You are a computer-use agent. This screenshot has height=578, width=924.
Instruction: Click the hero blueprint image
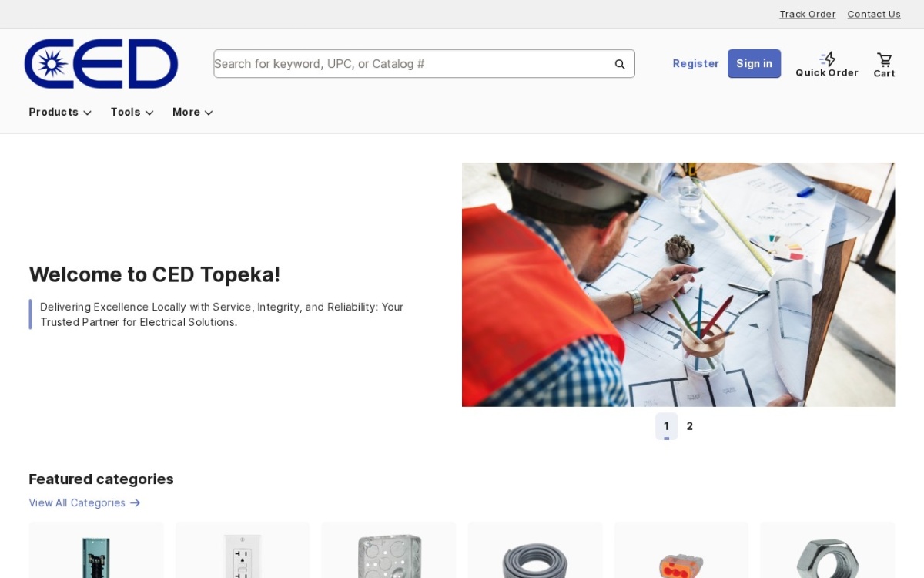click(678, 284)
